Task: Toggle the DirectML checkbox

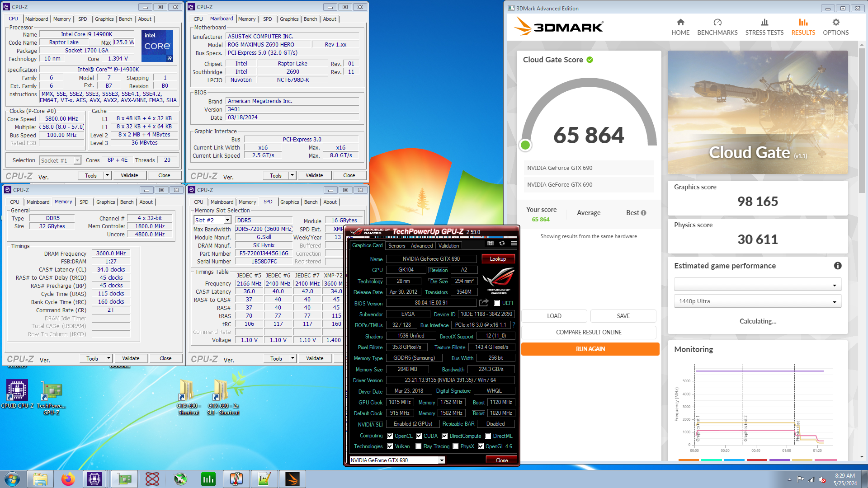Action: pyautogui.click(x=488, y=436)
